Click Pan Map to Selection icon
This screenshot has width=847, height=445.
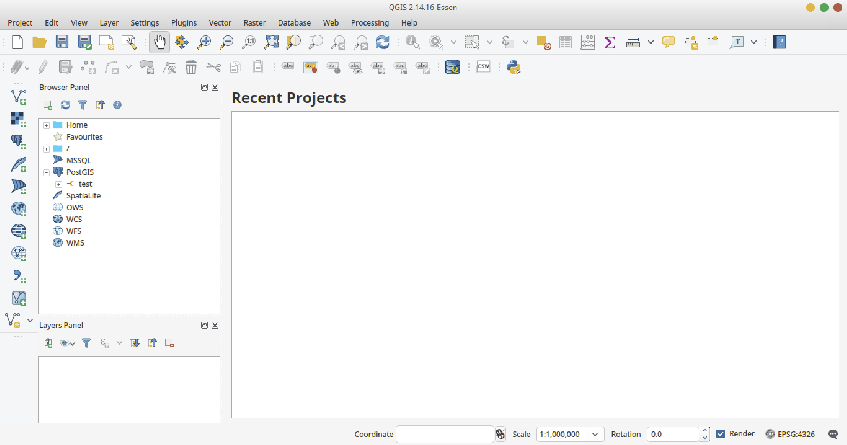pos(182,42)
